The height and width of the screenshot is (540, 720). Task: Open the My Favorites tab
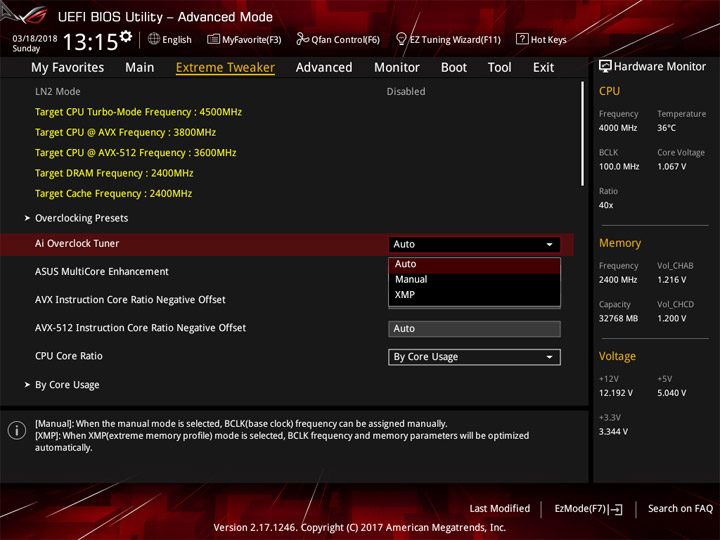68,68
